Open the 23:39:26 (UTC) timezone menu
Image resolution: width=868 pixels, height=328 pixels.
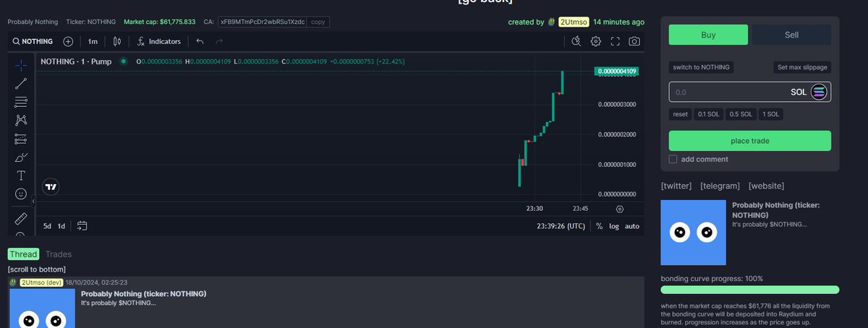[561, 226]
